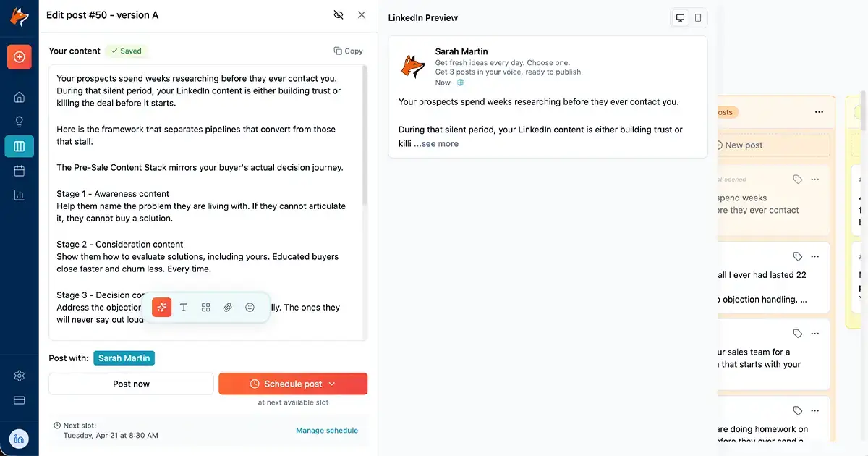
Task: Open the Manage schedule link
Action: [327, 430]
